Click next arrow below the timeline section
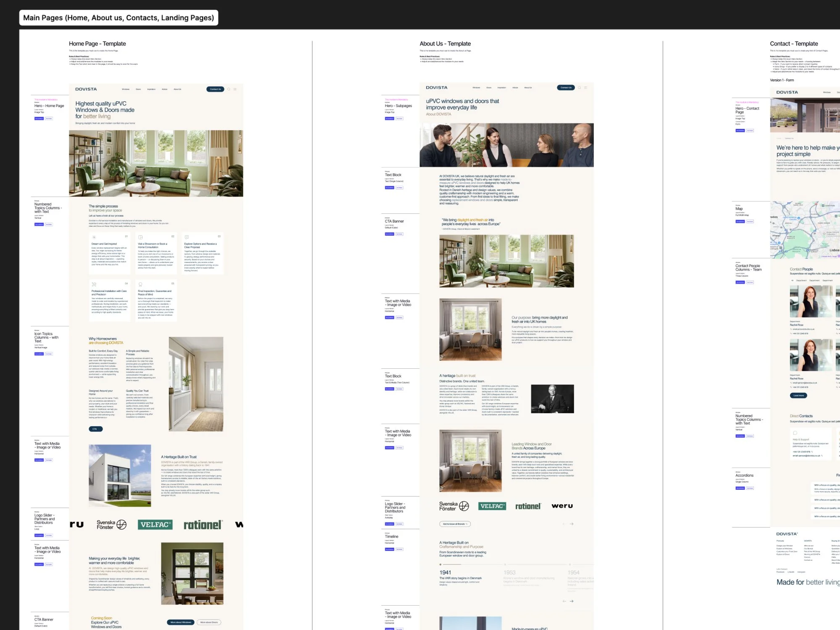This screenshot has height=630, width=840. point(572,601)
